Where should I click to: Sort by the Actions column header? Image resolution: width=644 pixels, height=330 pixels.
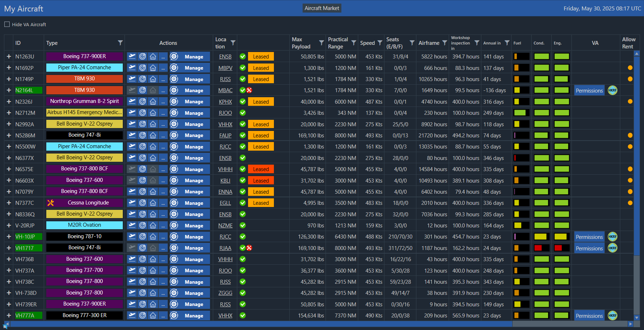(x=168, y=43)
